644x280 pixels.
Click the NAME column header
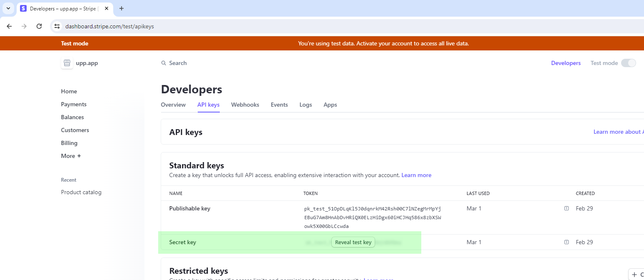(176, 193)
